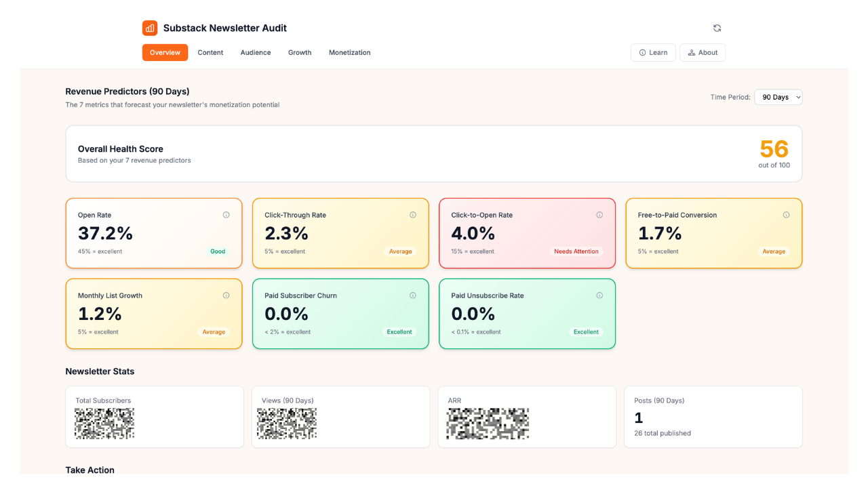The height and width of the screenshot is (488, 868).
Task: Click the 2.3% Click-Through Rate value
Action: [286, 233]
